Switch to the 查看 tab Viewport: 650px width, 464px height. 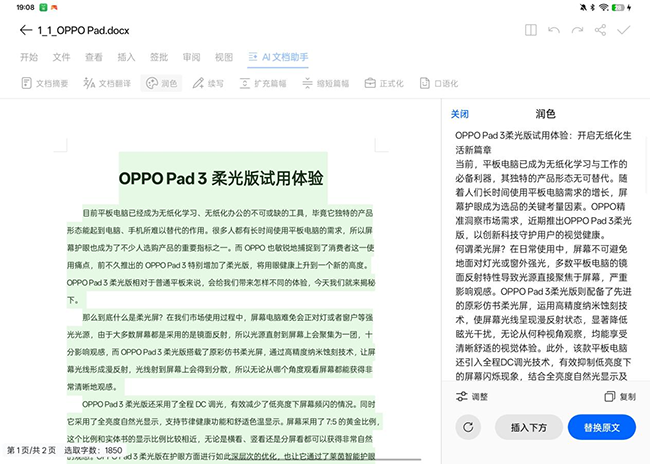[x=94, y=57]
